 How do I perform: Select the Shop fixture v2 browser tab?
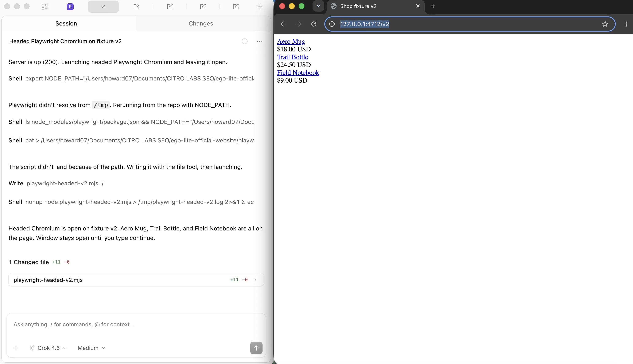(x=375, y=6)
